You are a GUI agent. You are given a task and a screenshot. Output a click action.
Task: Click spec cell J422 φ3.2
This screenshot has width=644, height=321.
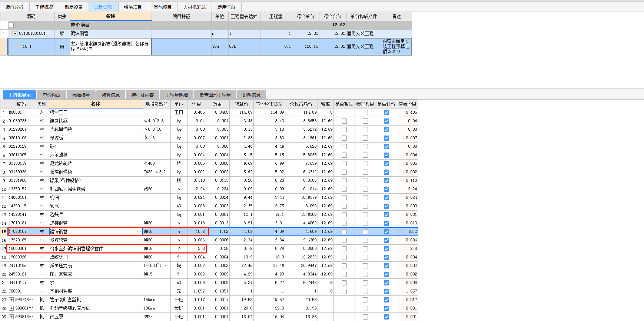(156, 172)
